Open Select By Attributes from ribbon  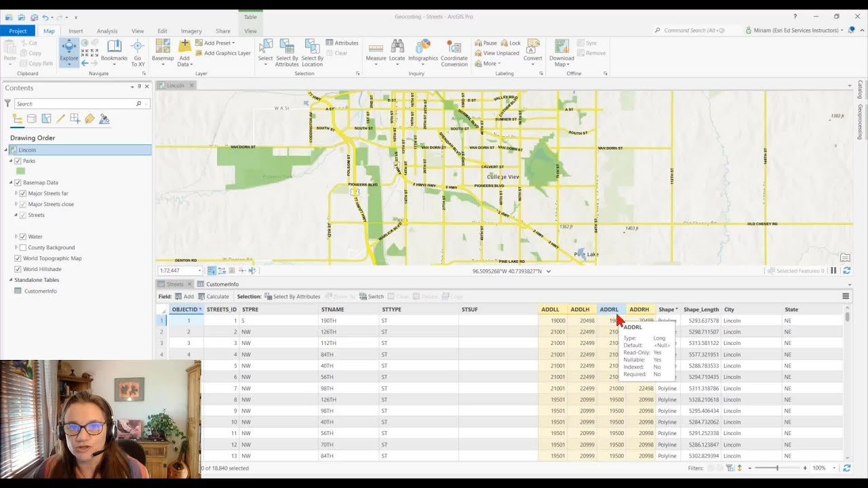pos(287,52)
